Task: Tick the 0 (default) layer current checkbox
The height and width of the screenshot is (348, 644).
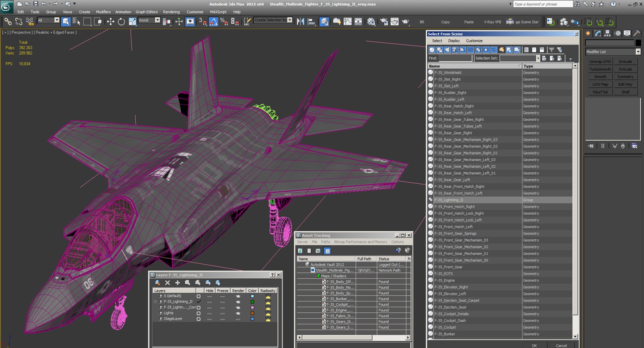Action: 199,296
